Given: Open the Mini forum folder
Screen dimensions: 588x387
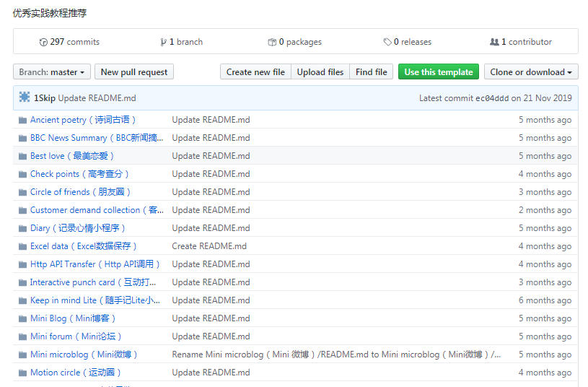Looking at the screenshot, I should (76, 336).
